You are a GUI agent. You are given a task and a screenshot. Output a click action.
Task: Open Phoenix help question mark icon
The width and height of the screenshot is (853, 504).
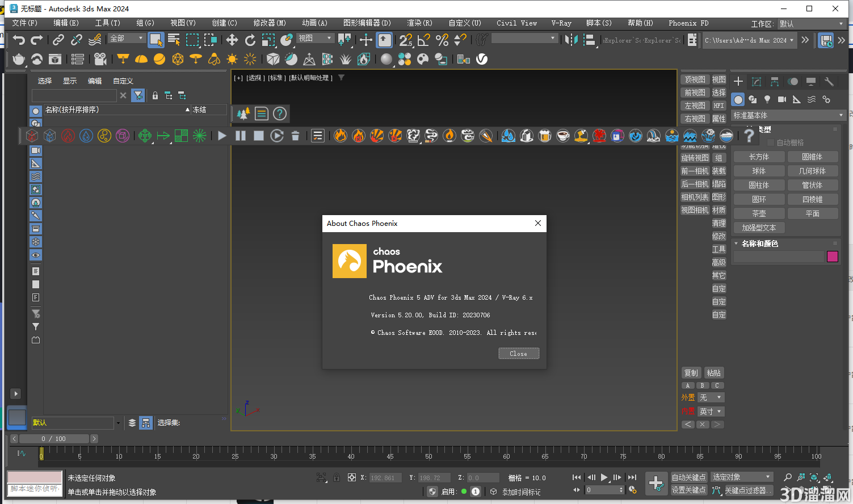[749, 136]
